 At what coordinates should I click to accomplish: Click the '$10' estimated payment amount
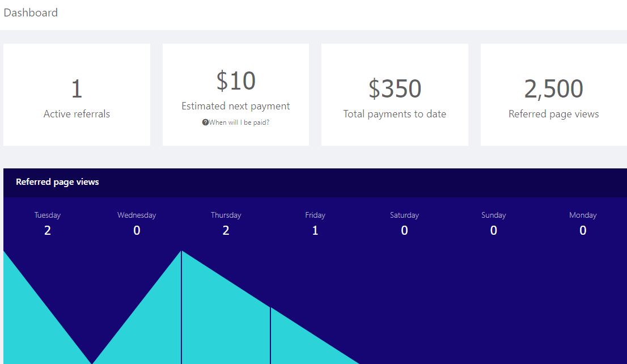235,81
